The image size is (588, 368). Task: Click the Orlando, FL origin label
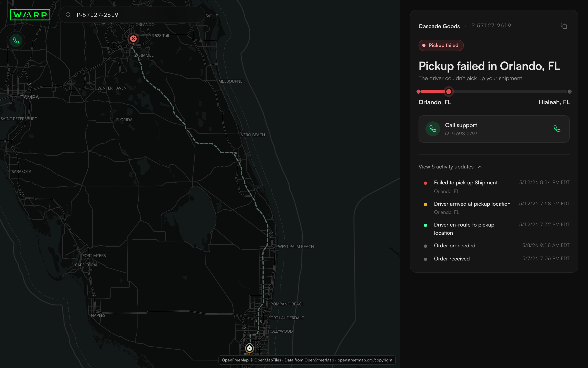pyautogui.click(x=435, y=102)
